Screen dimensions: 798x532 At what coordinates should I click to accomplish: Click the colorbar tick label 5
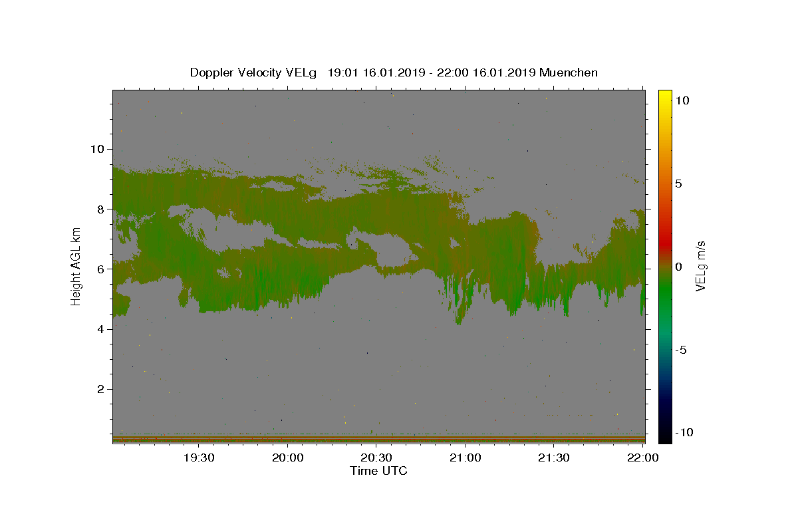pos(678,184)
